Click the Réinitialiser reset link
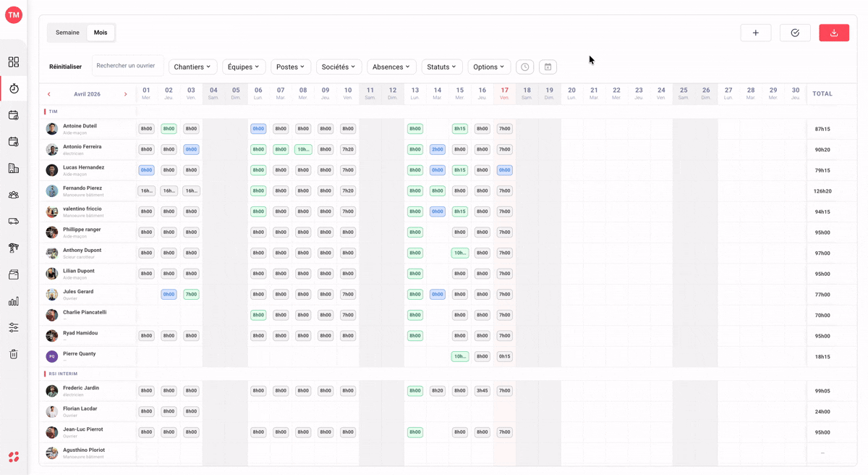Image resolution: width=868 pixels, height=475 pixels. 65,67
